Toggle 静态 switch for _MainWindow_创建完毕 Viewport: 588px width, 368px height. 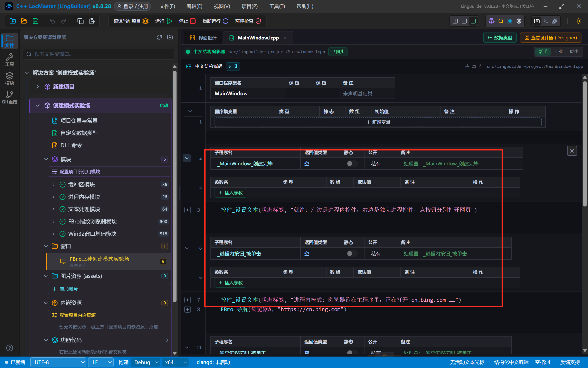pos(352,164)
